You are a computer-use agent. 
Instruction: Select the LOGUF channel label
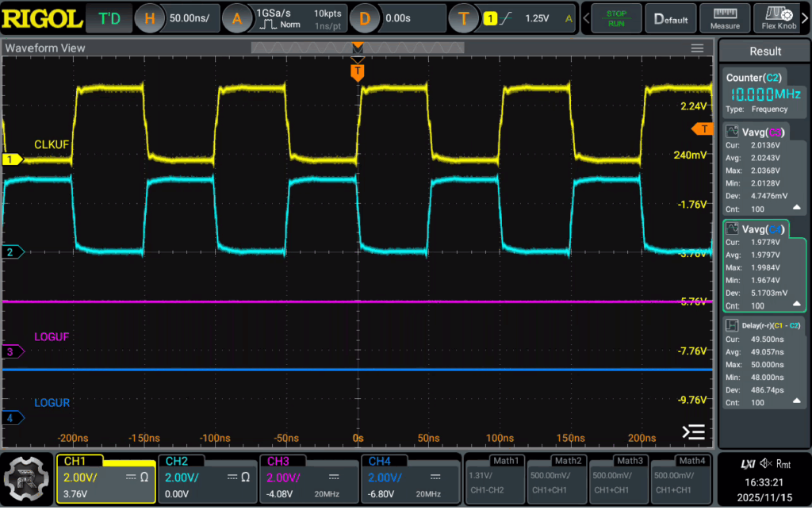[x=52, y=337]
